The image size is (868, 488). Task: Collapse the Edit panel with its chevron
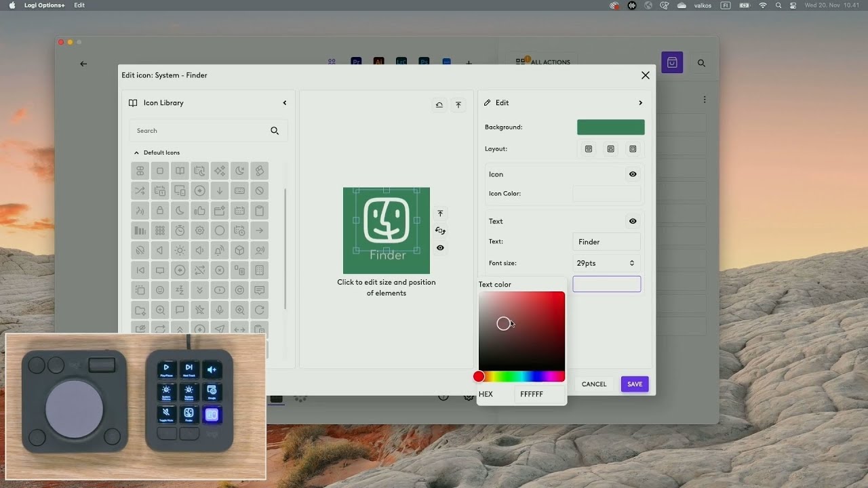640,103
